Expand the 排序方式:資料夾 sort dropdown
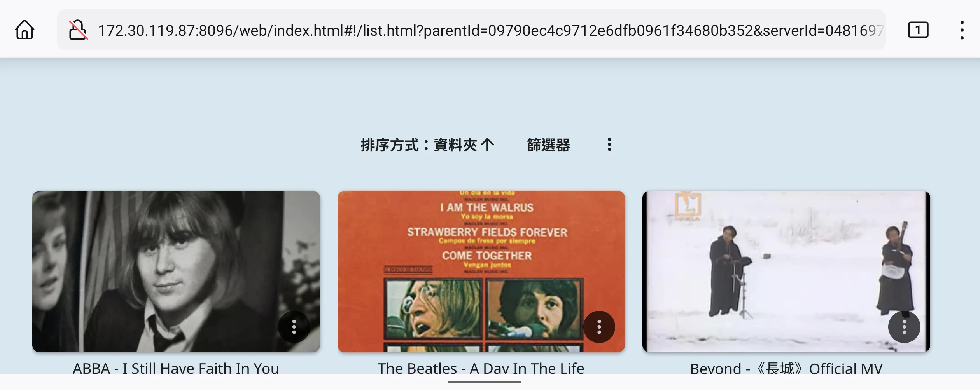This screenshot has height=390, width=980. [427, 145]
